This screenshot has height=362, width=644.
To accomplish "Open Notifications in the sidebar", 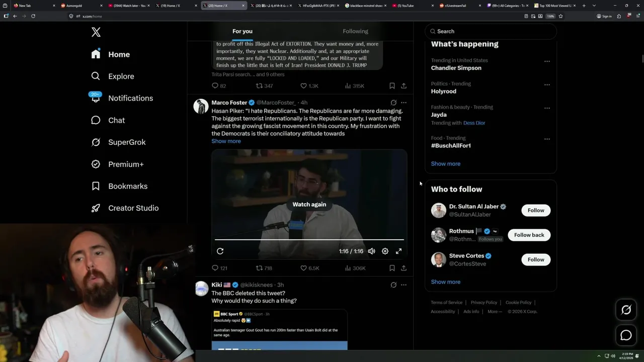I will [122, 98].
